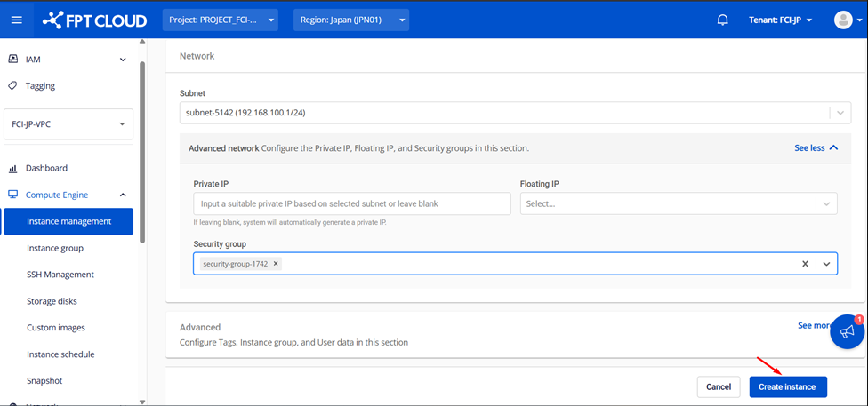Open the Region Japan dropdown
This screenshot has height=406, width=868.
pos(350,20)
